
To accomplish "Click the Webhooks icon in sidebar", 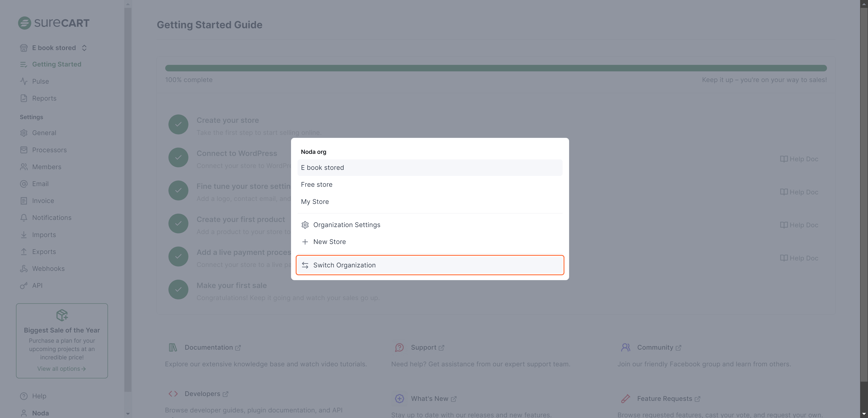I will pyautogui.click(x=24, y=269).
